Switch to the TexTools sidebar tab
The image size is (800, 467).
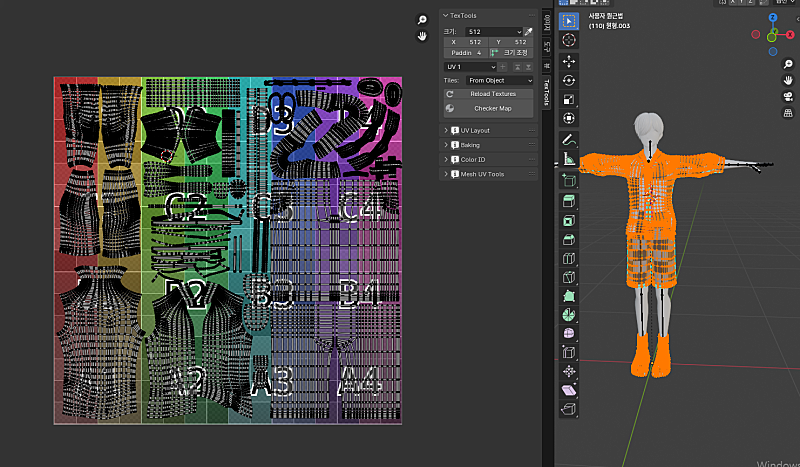pyautogui.click(x=547, y=92)
